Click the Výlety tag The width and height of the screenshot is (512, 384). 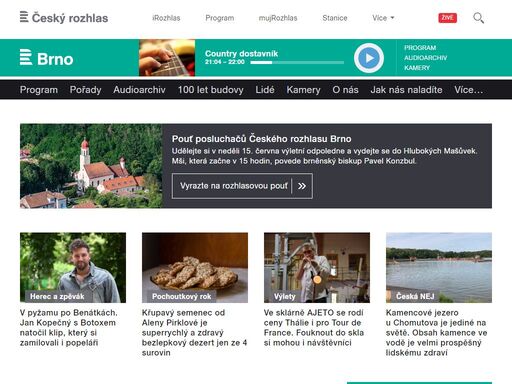click(285, 296)
